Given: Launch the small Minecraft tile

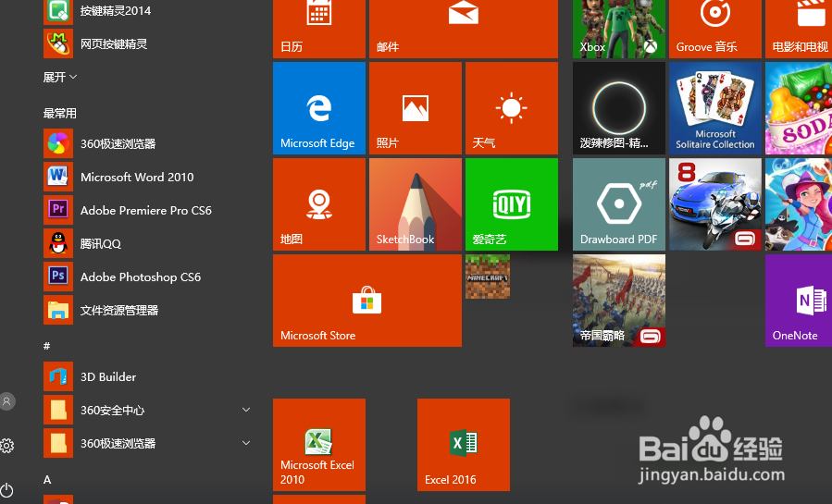Looking at the screenshot, I should (x=488, y=277).
